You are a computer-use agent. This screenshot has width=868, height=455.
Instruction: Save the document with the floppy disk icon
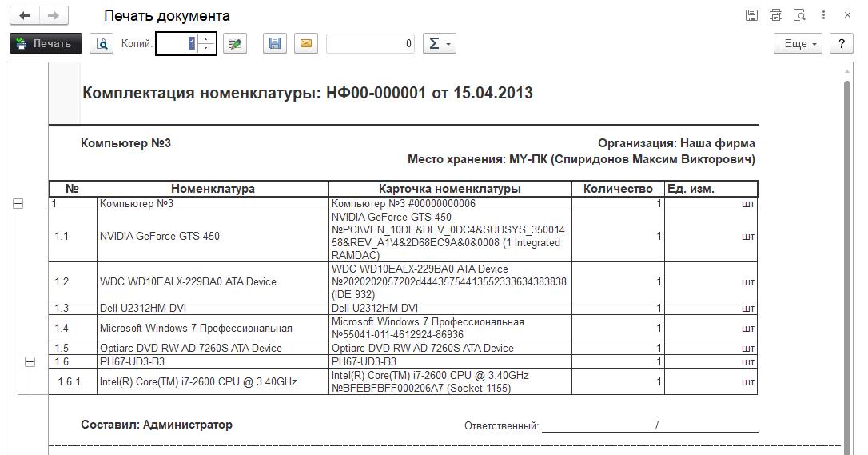tap(275, 44)
